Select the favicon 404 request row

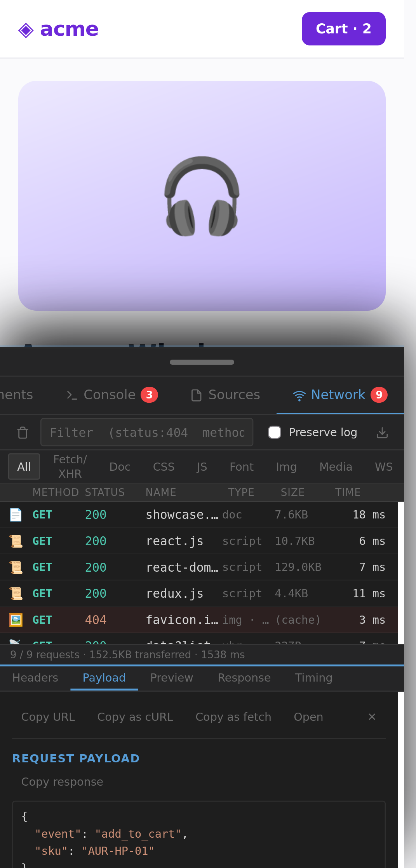point(199,620)
